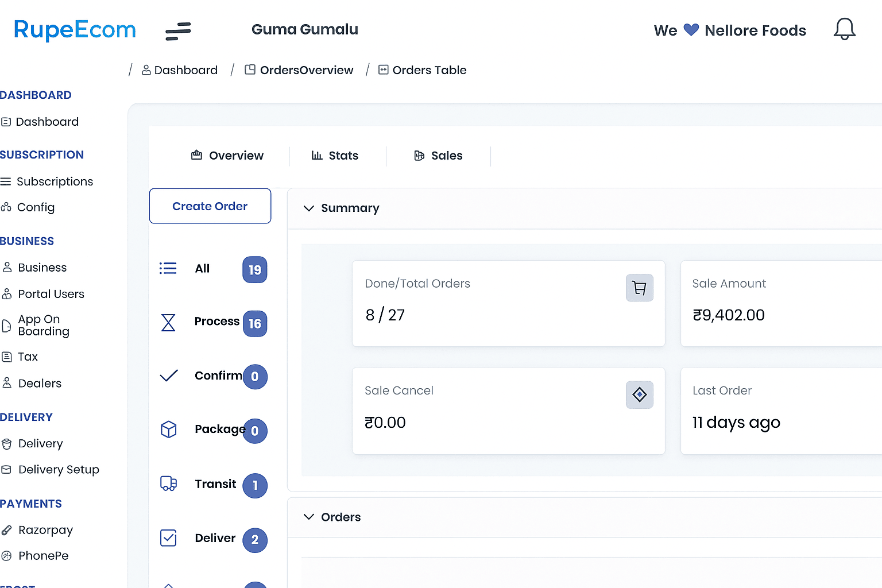Click the Transit truck icon

point(168,484)
